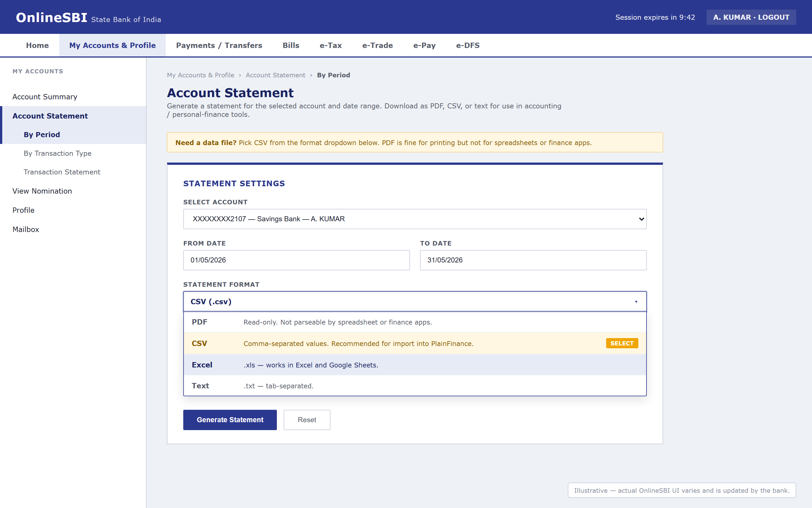Click the 'Session expires in 9:42' text
The height and width of the screenshot is (508, 812).
coord(655,17)
